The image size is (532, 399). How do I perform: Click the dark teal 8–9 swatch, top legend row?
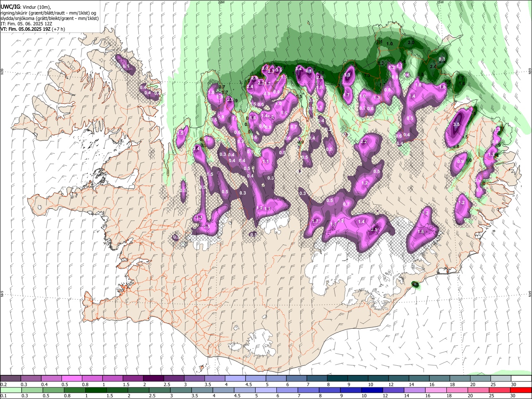point(337,379)
